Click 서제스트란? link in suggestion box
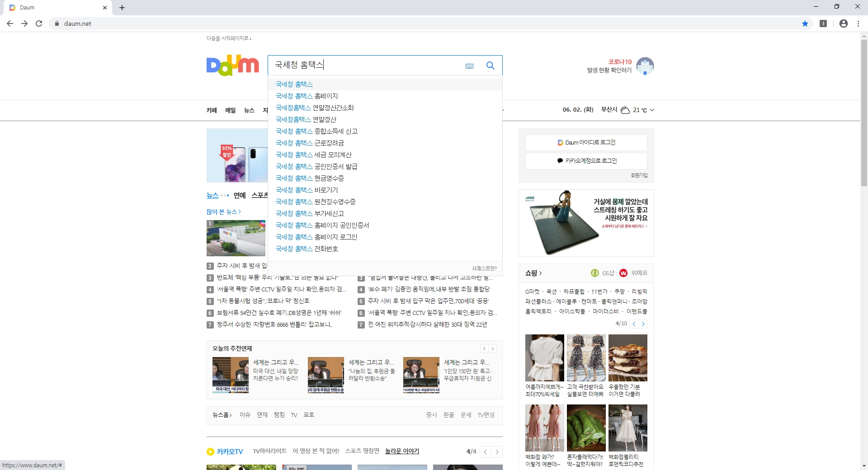This screenshot has width=868, height=470. pyautogui.click(x=484, y=268)
